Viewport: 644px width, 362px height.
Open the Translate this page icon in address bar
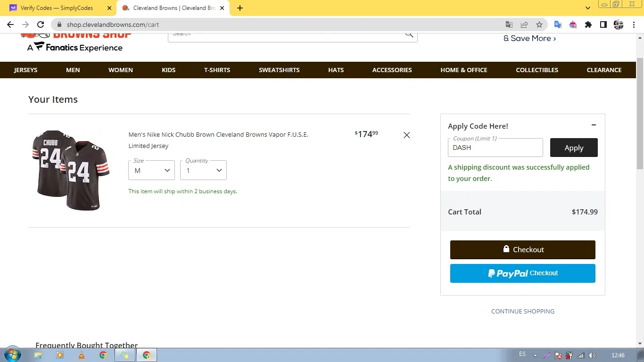(x=509, y=25)
